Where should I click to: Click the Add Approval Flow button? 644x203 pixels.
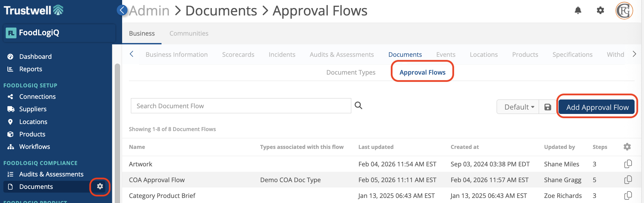[x=597, y=107]
